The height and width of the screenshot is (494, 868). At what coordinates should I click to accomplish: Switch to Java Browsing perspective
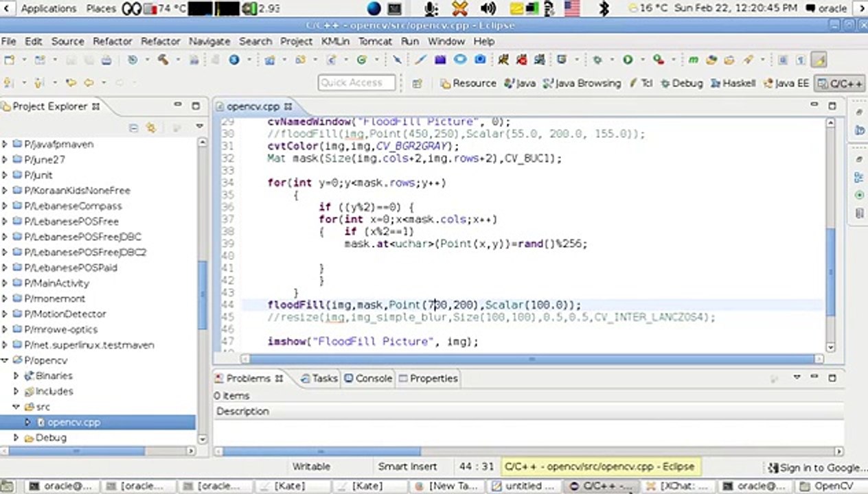[582, 83]
